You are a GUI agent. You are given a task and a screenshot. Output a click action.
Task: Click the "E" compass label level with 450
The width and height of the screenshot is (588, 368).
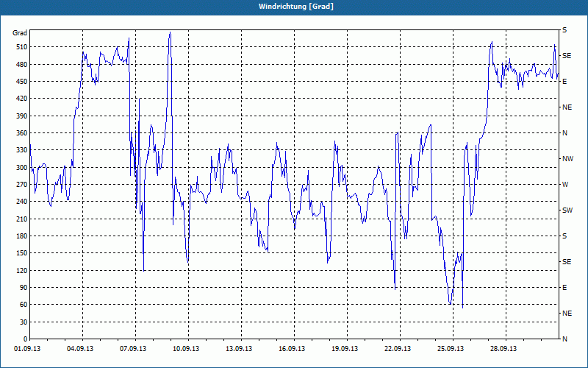pos(564,82)
